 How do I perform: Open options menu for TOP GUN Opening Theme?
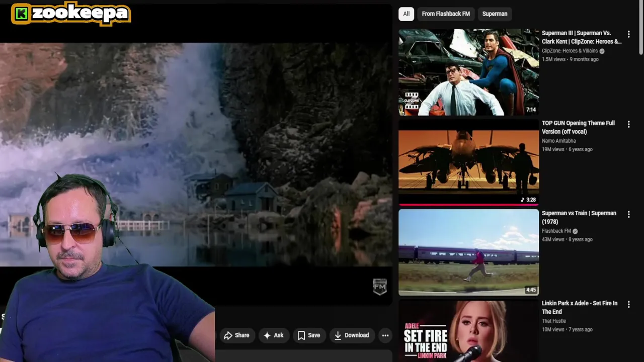pos(628,124)
